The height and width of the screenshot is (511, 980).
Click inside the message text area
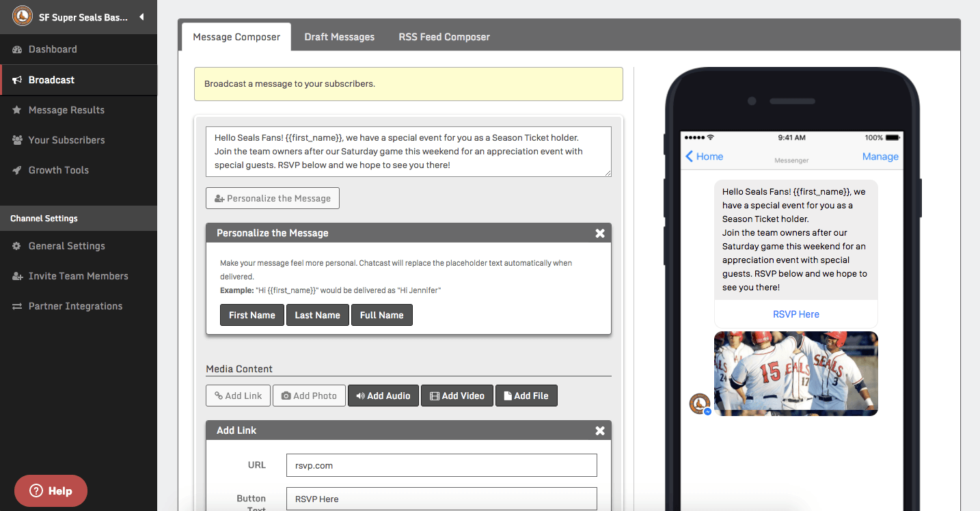(x=408, y=152)
